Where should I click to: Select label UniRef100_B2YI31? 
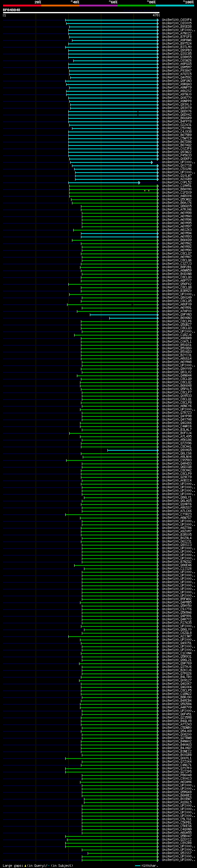[x=177, y=355]
